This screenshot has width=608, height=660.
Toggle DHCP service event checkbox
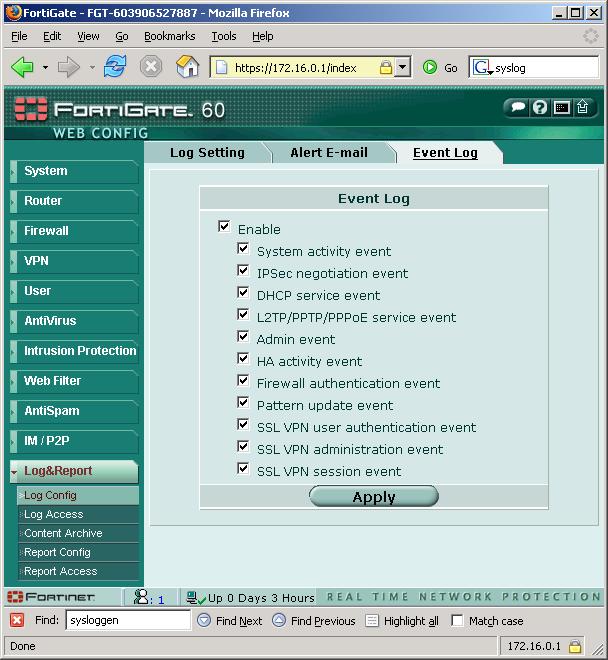tap(243, 292)
